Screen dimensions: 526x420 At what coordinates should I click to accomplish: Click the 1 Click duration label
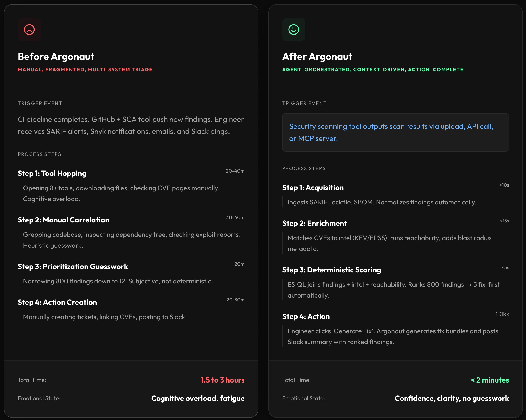pos(502,314)
